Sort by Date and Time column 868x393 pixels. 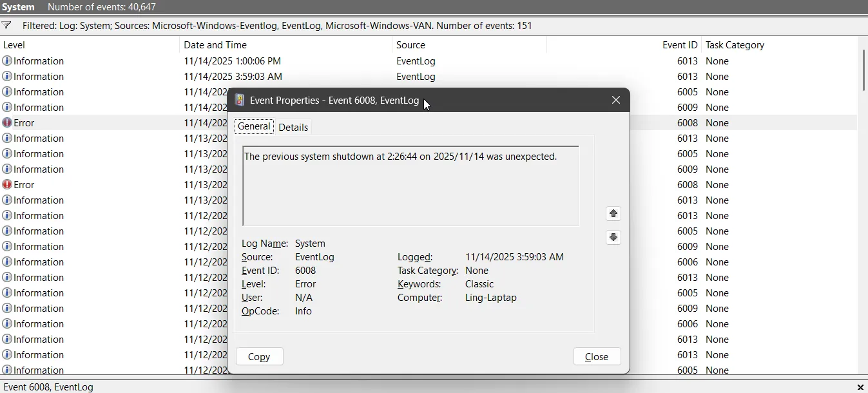coord(215,45)
